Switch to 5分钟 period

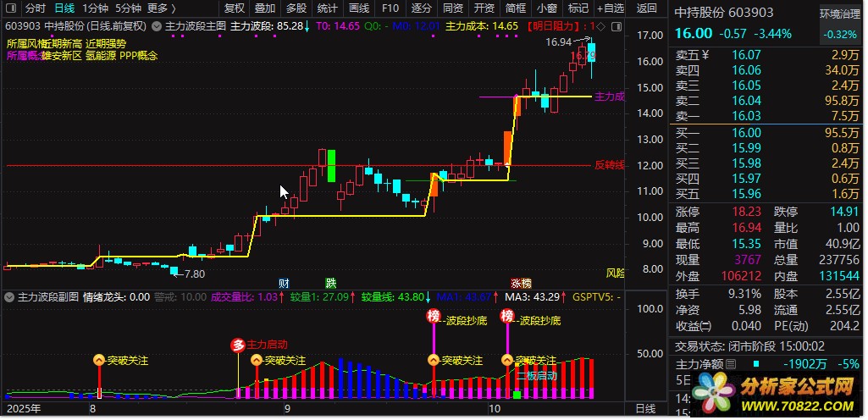coord(129,8)
